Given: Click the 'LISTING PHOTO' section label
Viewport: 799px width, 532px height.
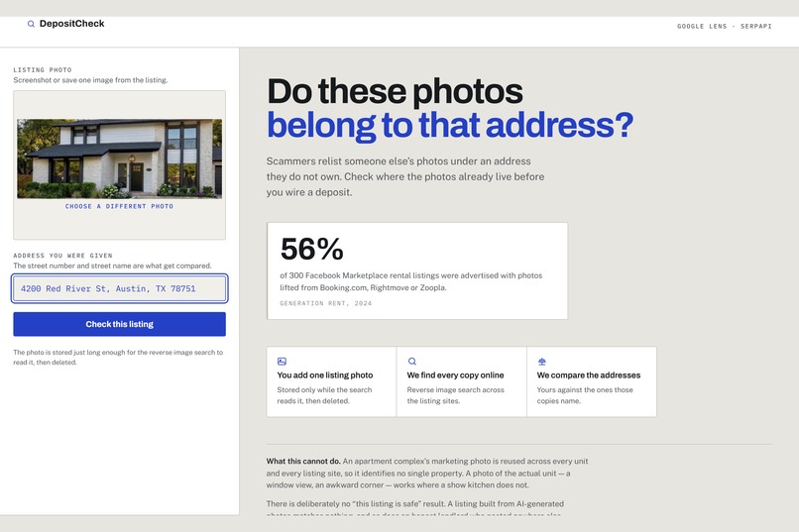Looking at the screenshot, I should (43, 69).
